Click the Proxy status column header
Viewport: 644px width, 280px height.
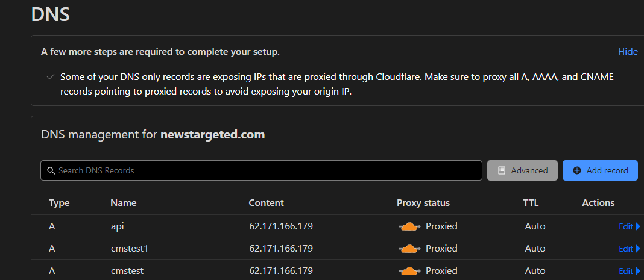[423, 203]
